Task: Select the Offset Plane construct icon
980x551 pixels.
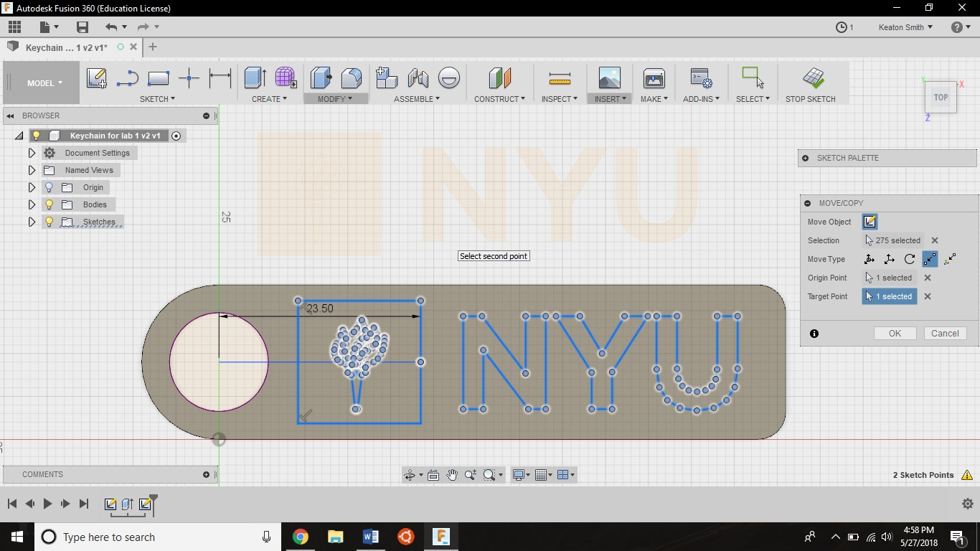Action: pyautogui.click(x=499, y=78)
